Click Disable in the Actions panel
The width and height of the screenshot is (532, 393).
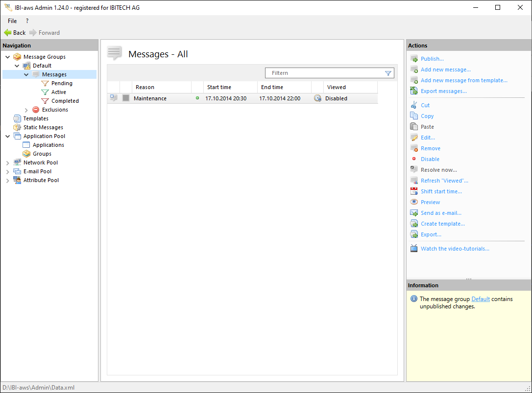(430, 159)
